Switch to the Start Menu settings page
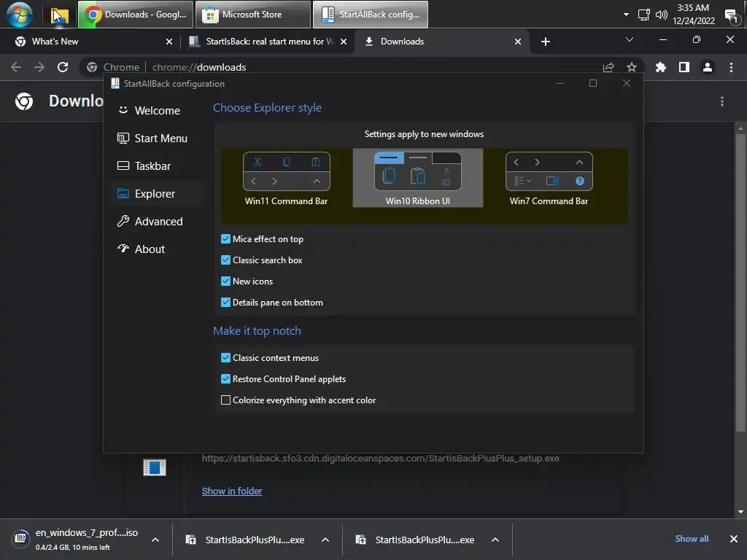This screenshot has width=747, height=560. tap(158, 138)
